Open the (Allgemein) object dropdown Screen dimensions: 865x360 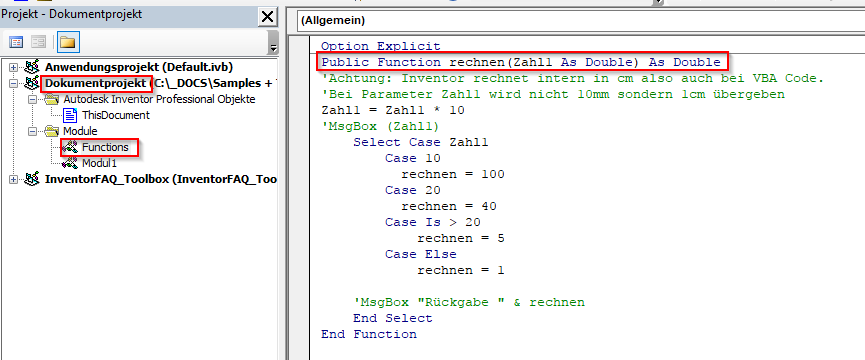[x=580, y=21]
